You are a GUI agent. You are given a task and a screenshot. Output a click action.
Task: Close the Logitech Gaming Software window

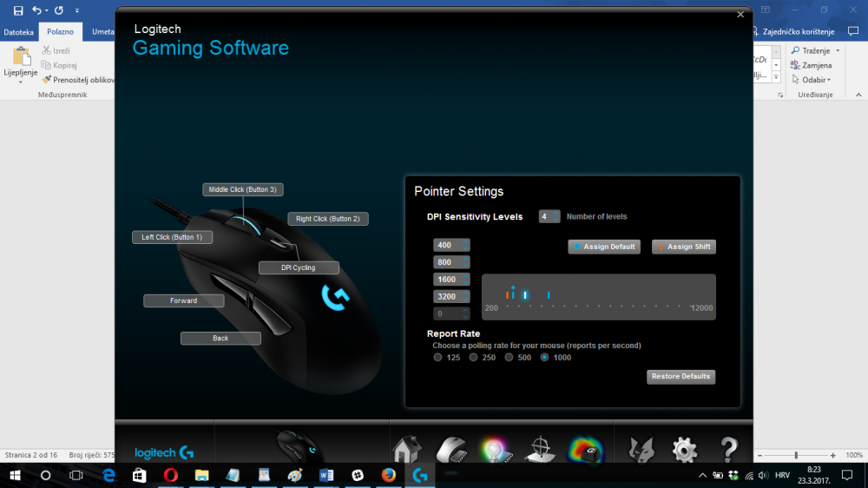coord(740,15)
